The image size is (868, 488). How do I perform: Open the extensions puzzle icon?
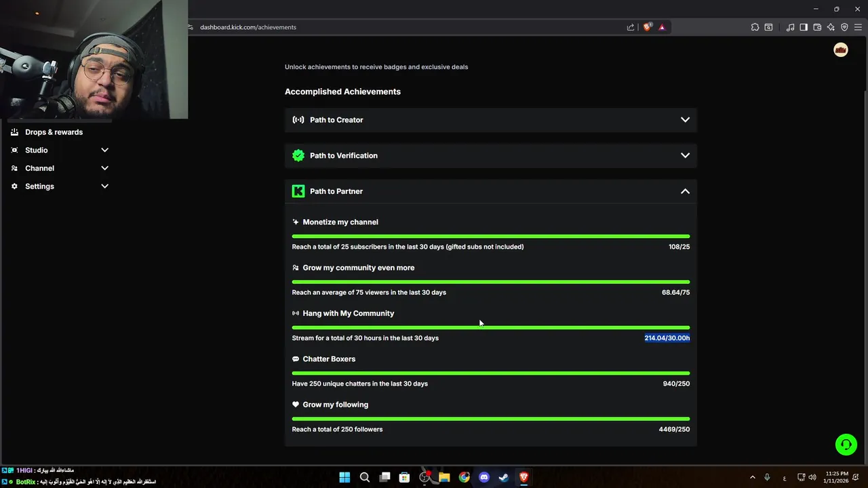point(755,27)
